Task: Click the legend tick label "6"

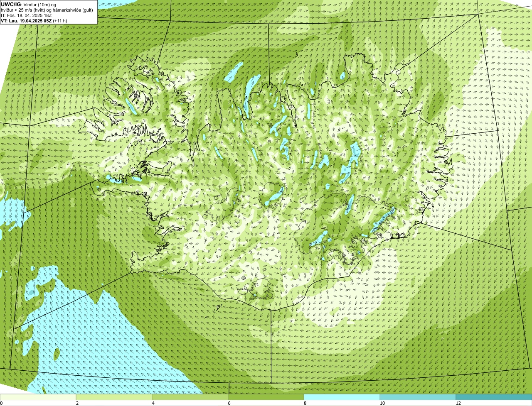Action: 229,403
